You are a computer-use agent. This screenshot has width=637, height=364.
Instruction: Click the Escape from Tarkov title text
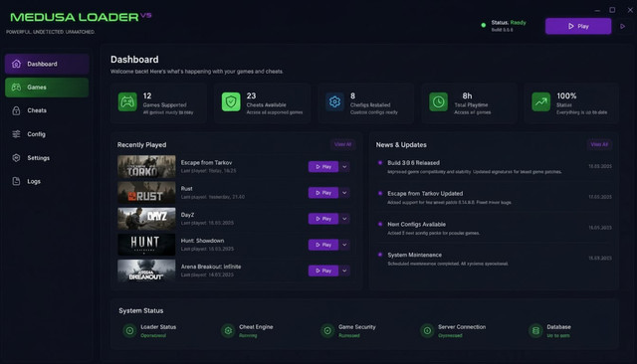206,163
